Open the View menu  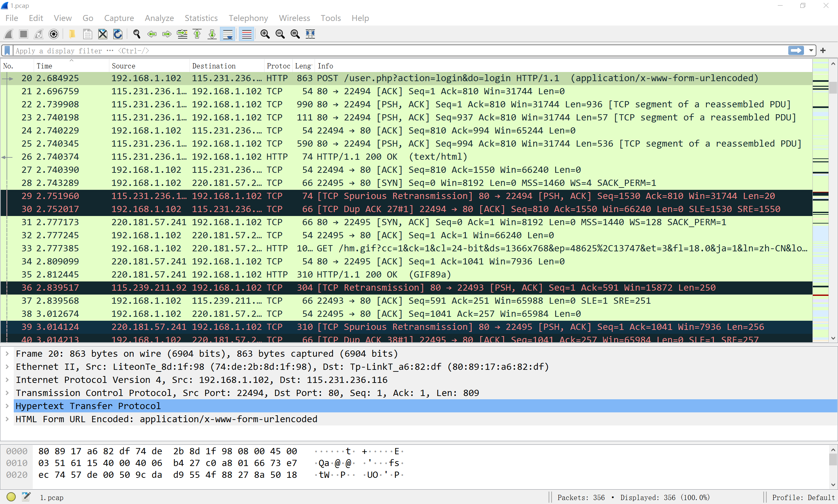(63, 18)
